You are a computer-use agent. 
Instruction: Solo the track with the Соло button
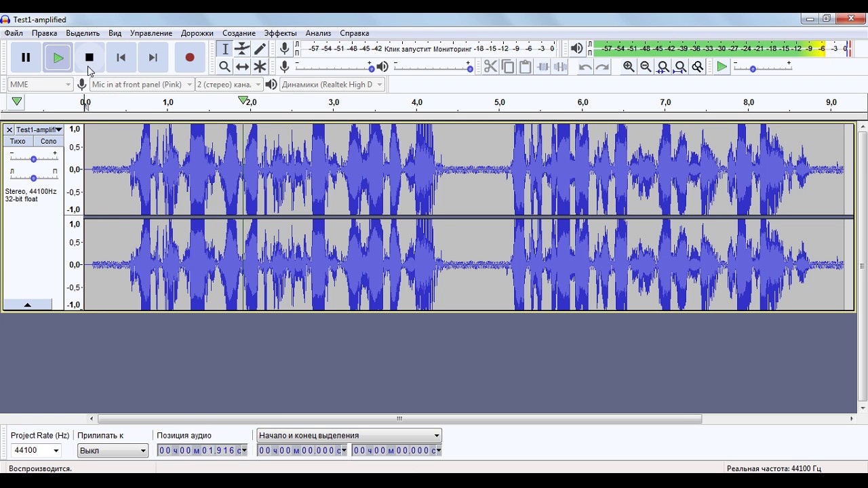point(48,141)
